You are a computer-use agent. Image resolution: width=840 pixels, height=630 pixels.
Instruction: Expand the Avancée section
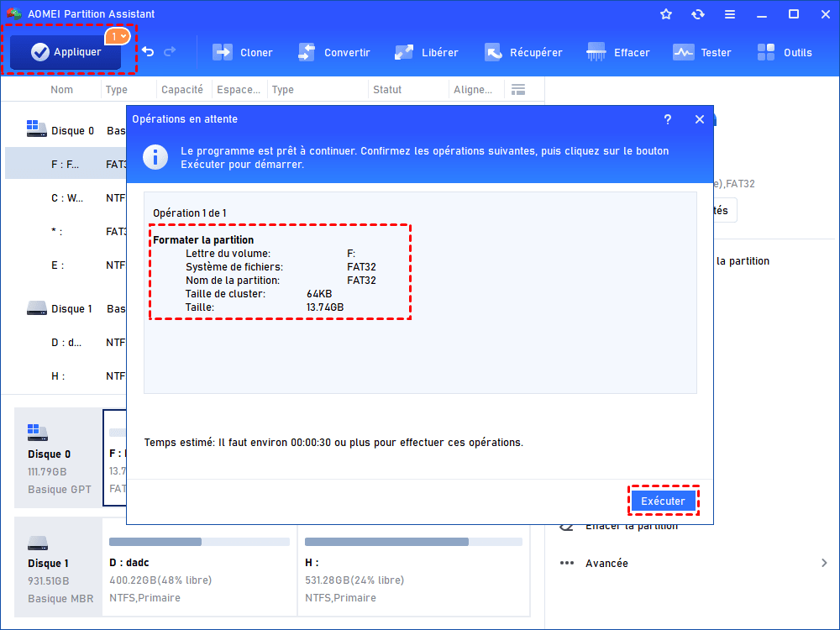tap(823, 563)
